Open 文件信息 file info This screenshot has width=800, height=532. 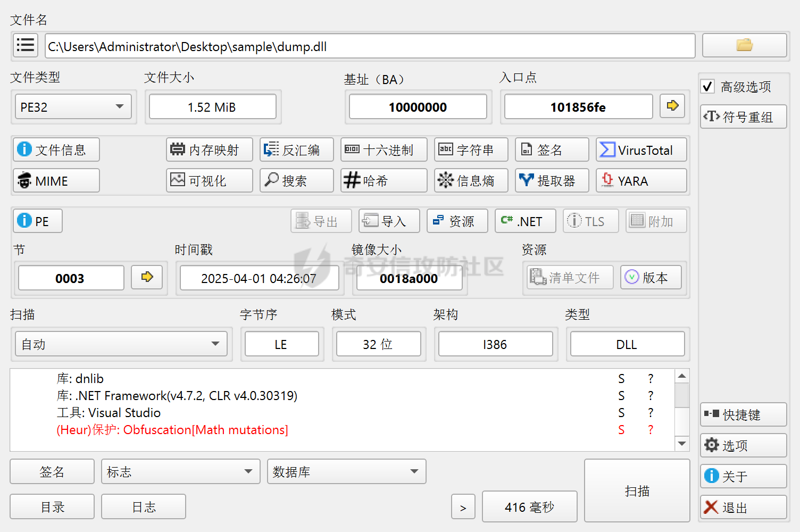[x=56, y=149]
